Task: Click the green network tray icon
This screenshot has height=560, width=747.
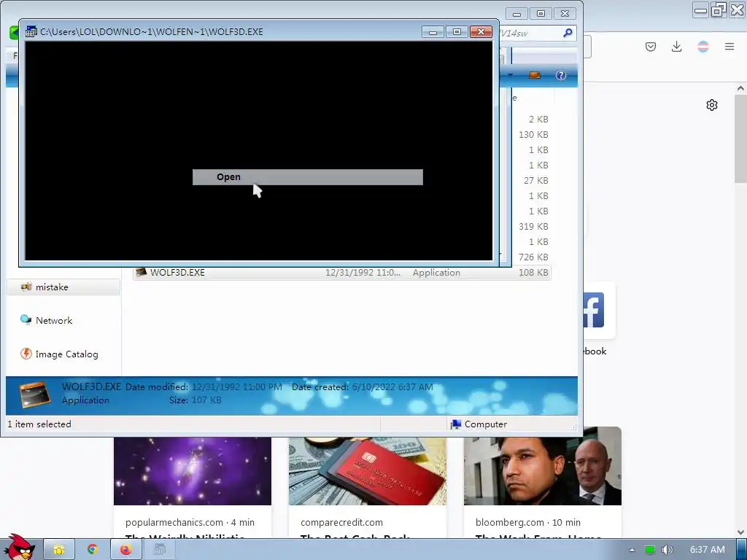Action: tap(650, 550)
